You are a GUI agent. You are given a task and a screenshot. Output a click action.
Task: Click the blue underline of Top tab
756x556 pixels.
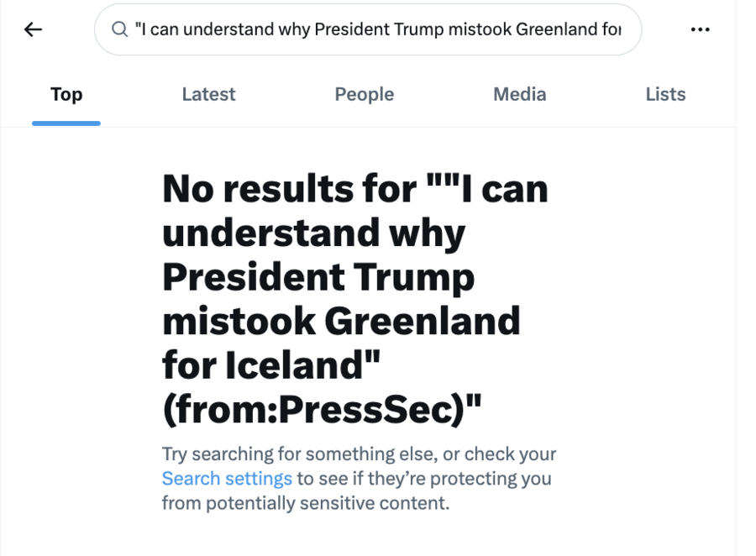click(66, 121)
